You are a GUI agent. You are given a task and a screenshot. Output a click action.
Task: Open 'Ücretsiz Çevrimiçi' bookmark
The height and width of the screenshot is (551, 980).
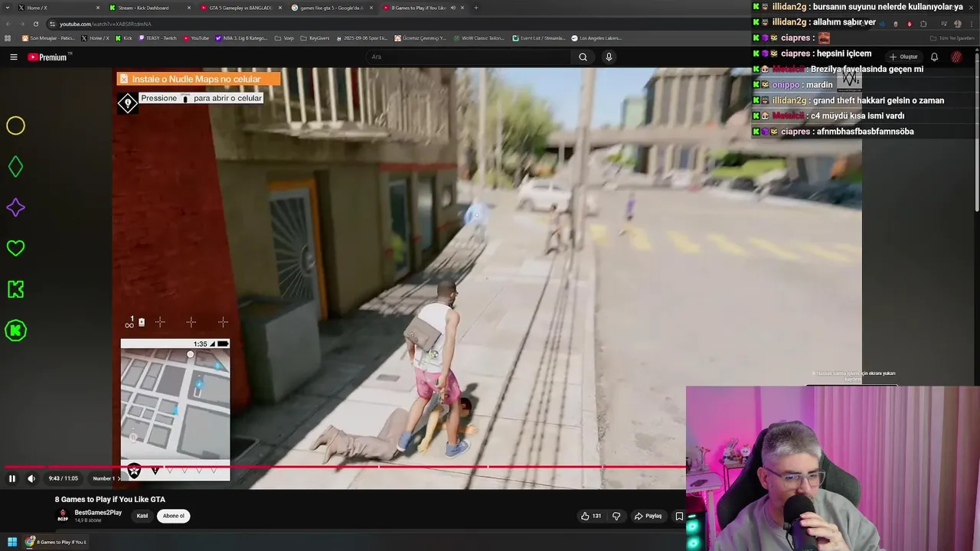[x=420, y=37]
